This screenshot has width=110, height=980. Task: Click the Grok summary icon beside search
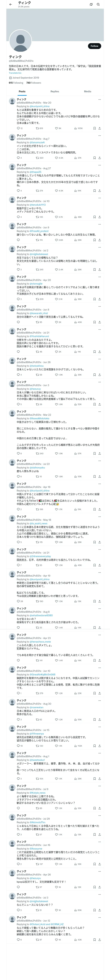pos(91,5)
